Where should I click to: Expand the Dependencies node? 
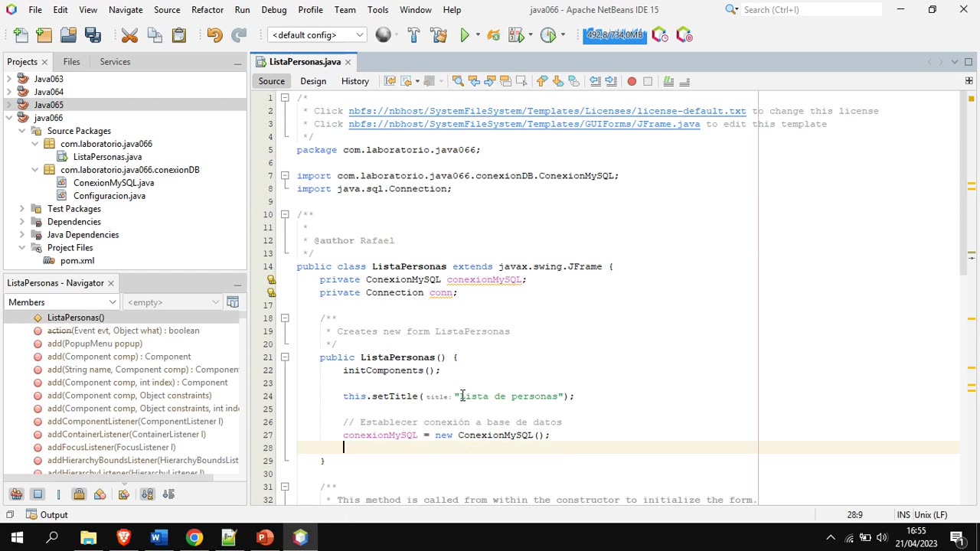tap(22, 222)
